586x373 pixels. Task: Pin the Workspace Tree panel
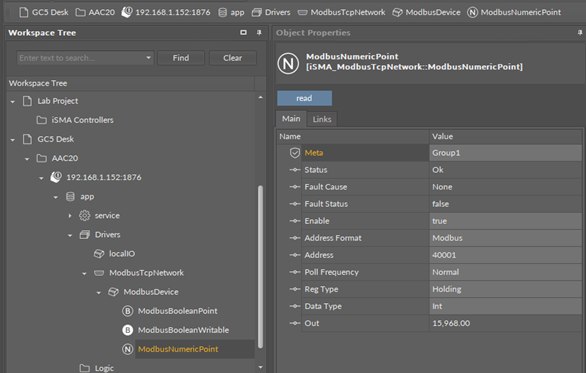(x=259, y=33)
